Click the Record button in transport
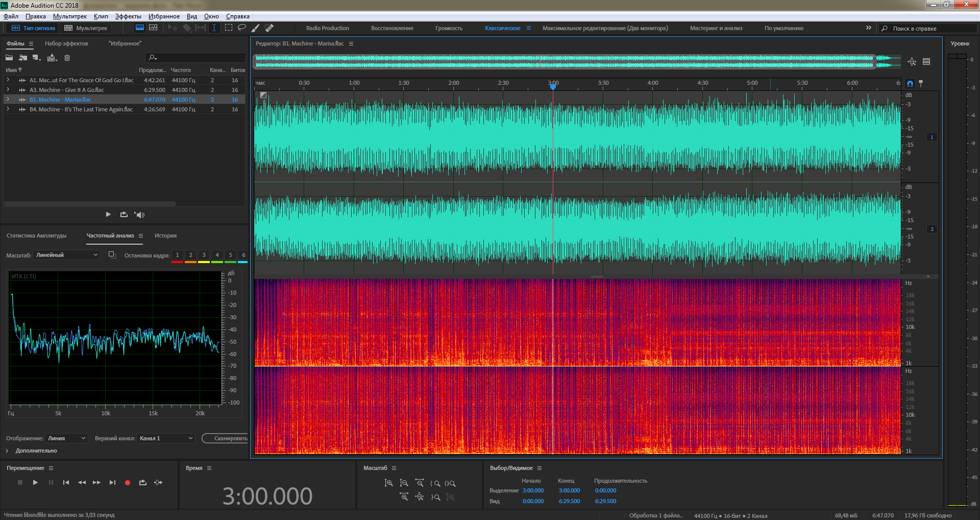 pos(128,483)
